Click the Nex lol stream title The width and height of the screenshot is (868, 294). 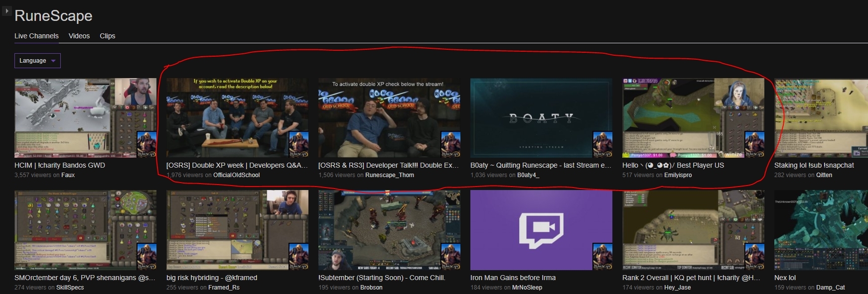coord(785,278)
